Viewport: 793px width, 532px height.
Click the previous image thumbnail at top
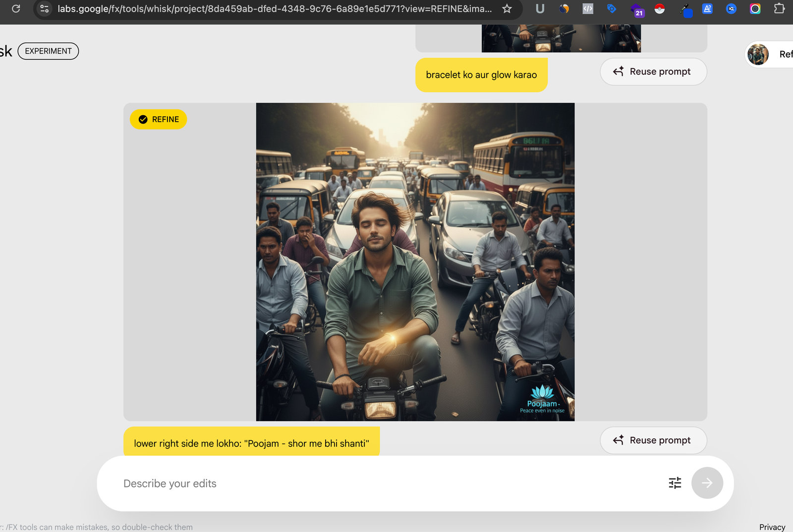[561, 38]
